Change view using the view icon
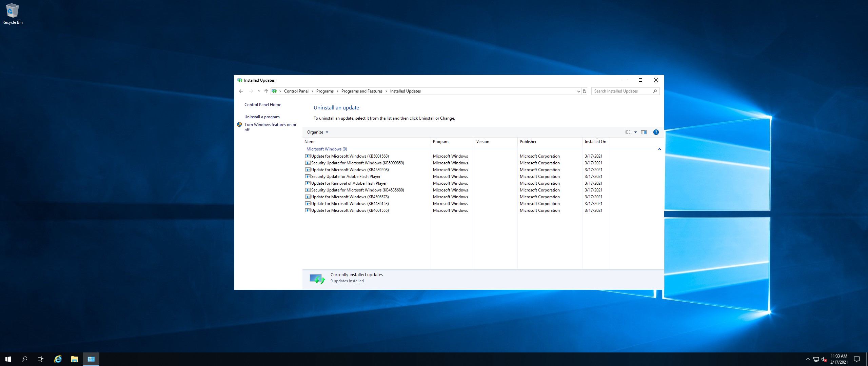The width and height of the screenshot is (868, 366). click(x=628, y=132)
